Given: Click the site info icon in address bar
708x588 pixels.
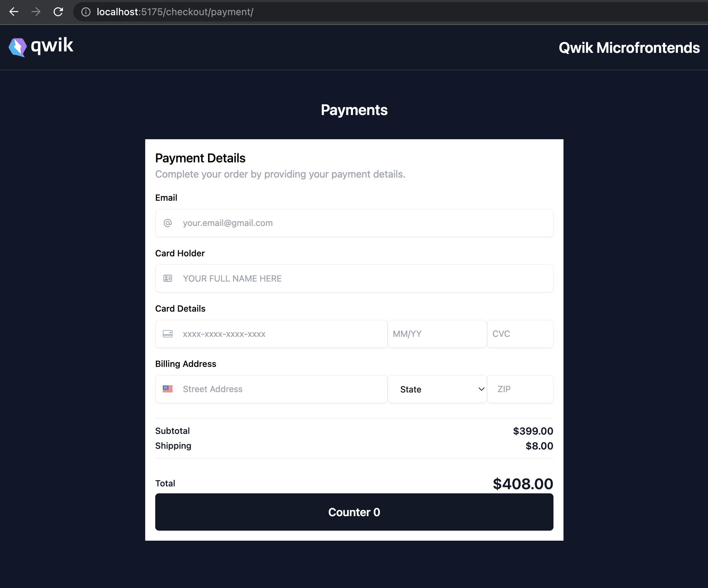Looking at the screenshot, I should point(86,12).
